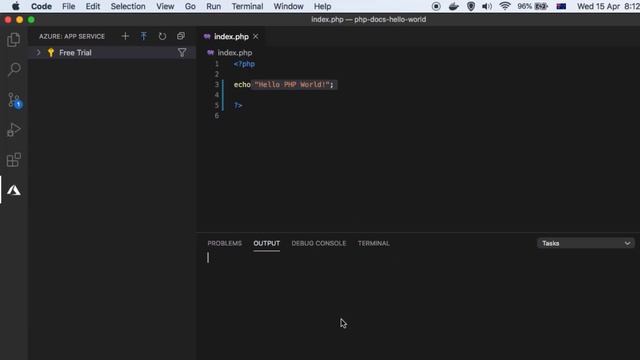Click the filter icon on Free Trial row

click(182, 53)
